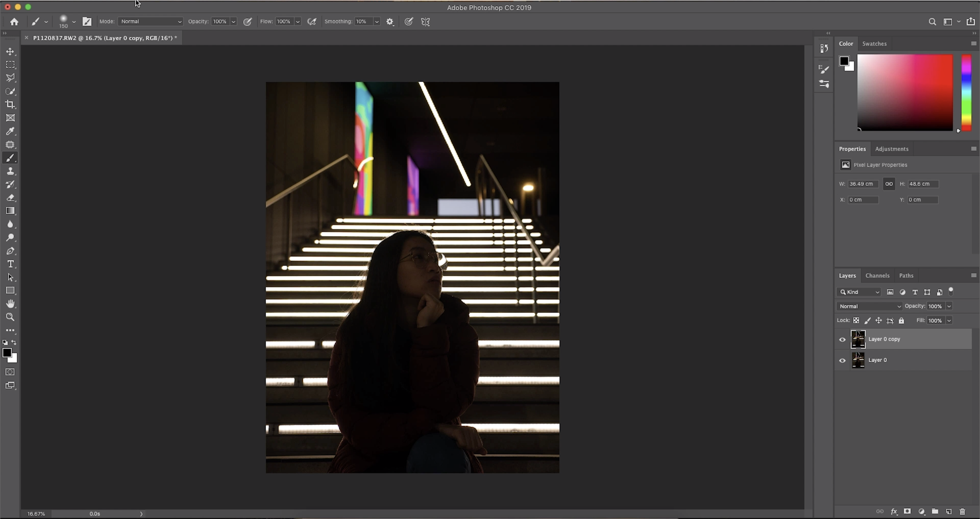Image resolution: width=980 pixels, height=519 pixels.
Task: Select the Horizontal Type tool
Action: click(x=10, y=264)
